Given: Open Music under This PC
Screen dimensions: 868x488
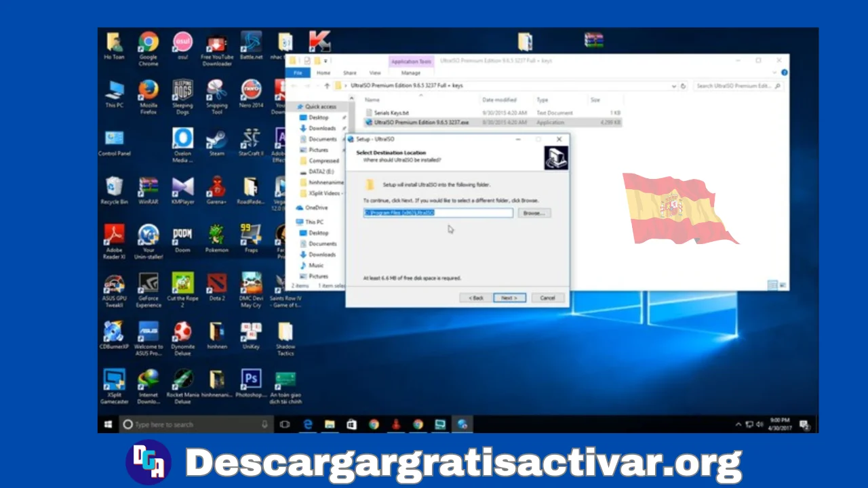Looking at the screenshot, I should pyautogui.click(x=316, y=265).
